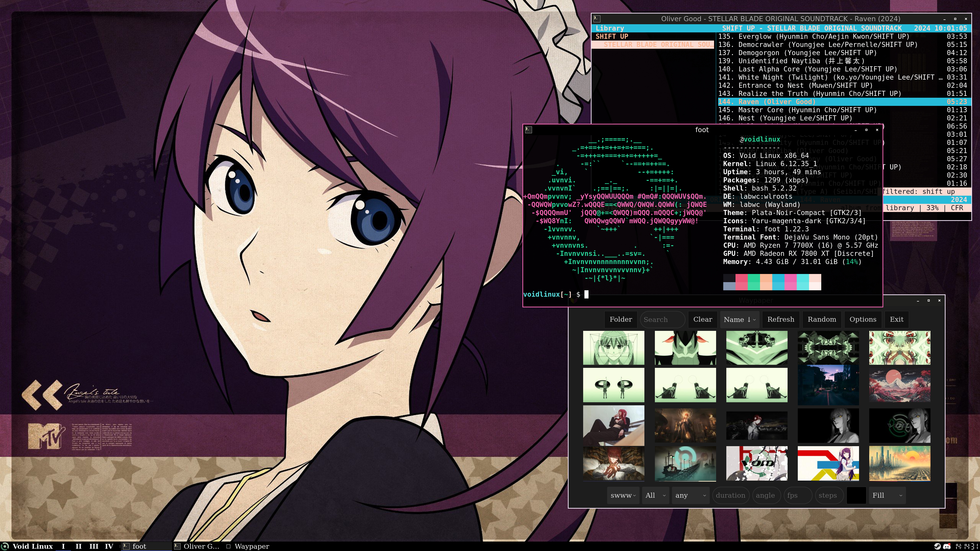
Task: Select STELLAR BLADE ORIGINAL SOU... album in Library
Action: coord(653,44)
